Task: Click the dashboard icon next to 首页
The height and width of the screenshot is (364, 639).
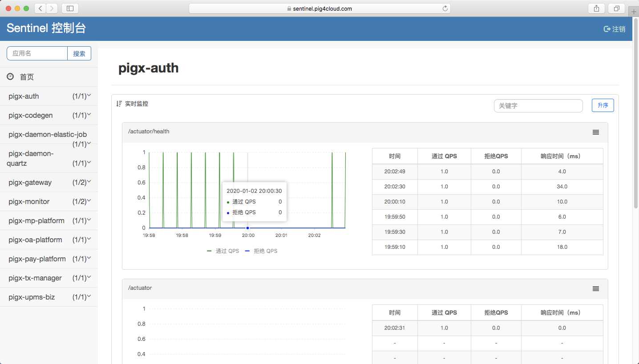Action: 10,77
